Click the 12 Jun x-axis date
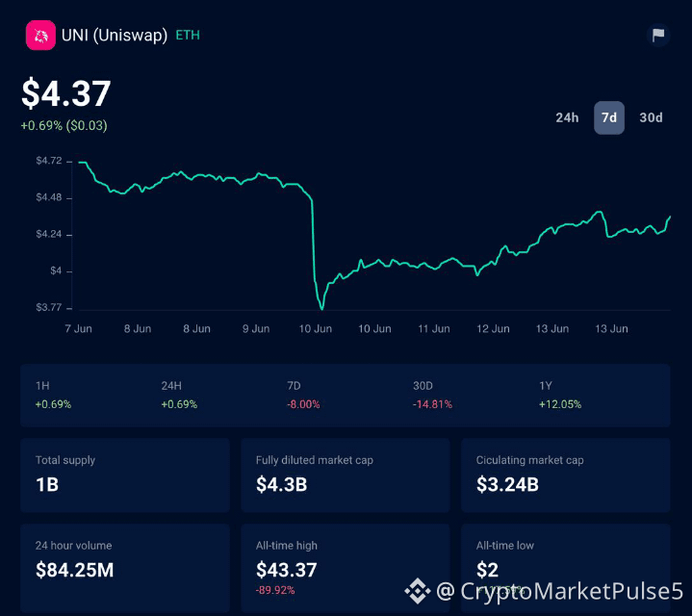The image size is (692, 616). 493,329
